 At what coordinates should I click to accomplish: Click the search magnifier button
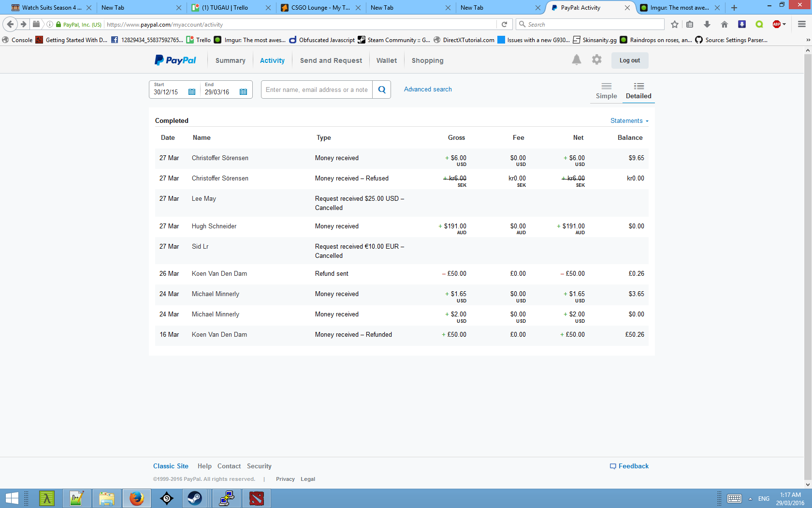pyautogui.click(x=381, y=90)
